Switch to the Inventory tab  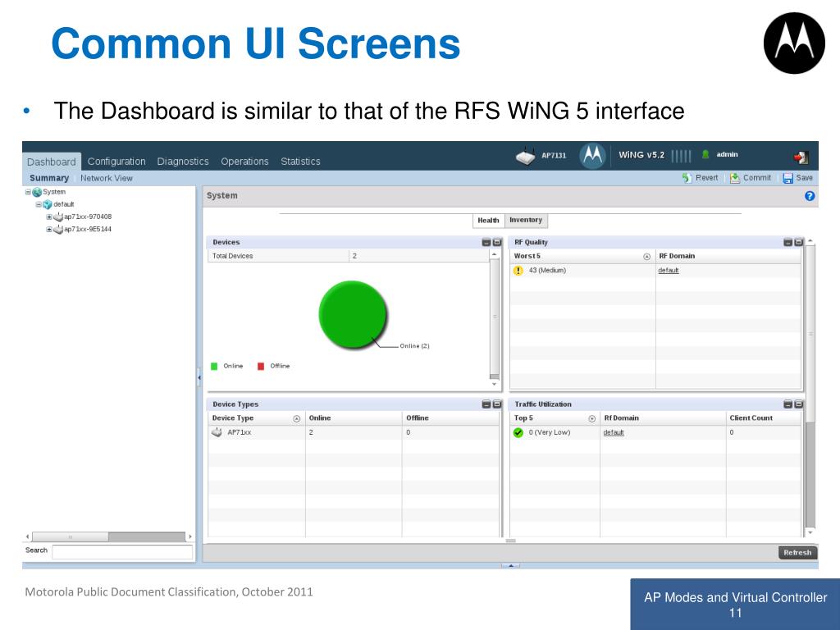526,220
